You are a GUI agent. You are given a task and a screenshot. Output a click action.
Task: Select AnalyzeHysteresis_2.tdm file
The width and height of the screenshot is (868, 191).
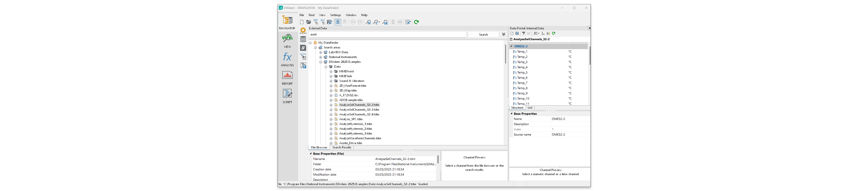coord(356,129)
